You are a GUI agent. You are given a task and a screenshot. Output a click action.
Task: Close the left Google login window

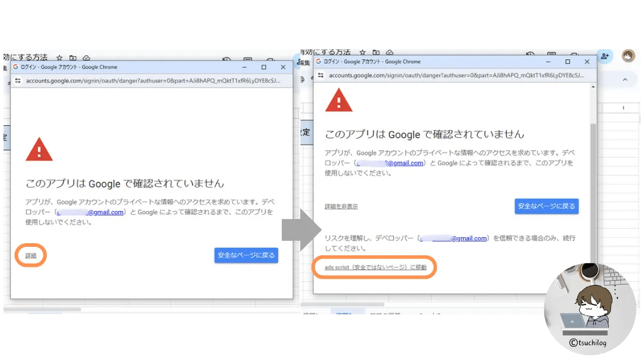[283, 67]
